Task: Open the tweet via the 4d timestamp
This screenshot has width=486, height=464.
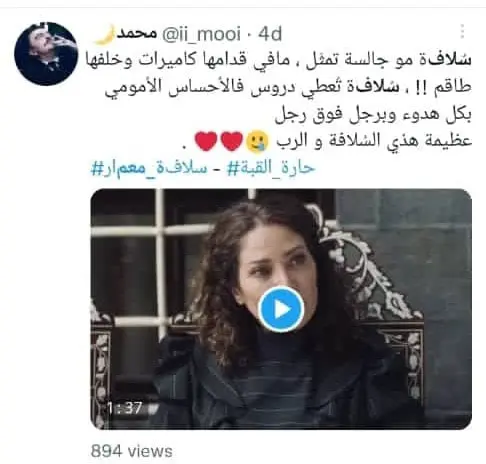Action: coord(270,34)
